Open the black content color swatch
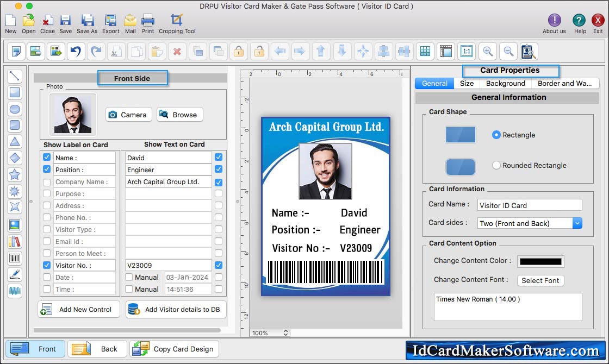This screenshot has width=609, height=364. tap(540, 261)
